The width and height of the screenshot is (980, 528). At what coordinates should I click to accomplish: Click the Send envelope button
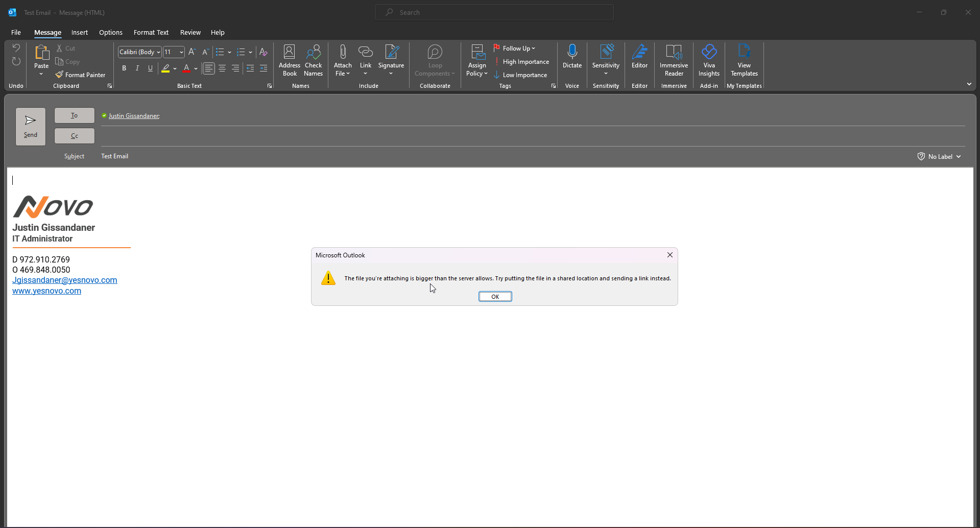[x=31, y=126]
